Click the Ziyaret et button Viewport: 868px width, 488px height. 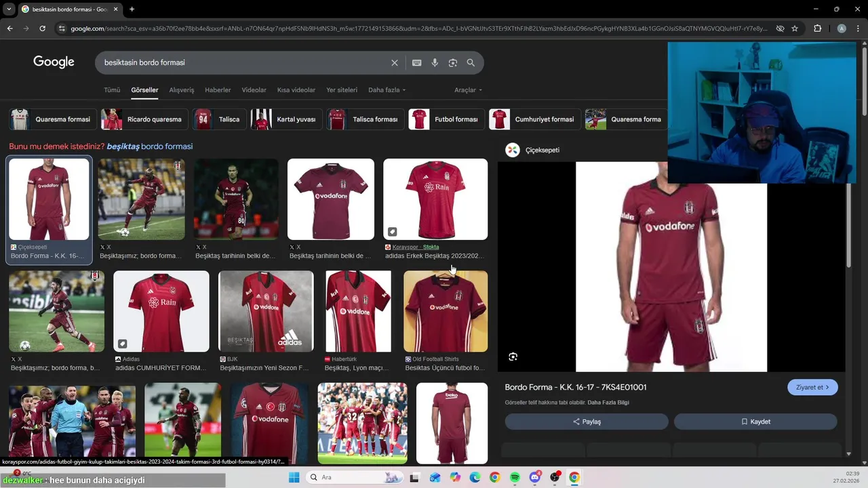click(x=812, y=388)
